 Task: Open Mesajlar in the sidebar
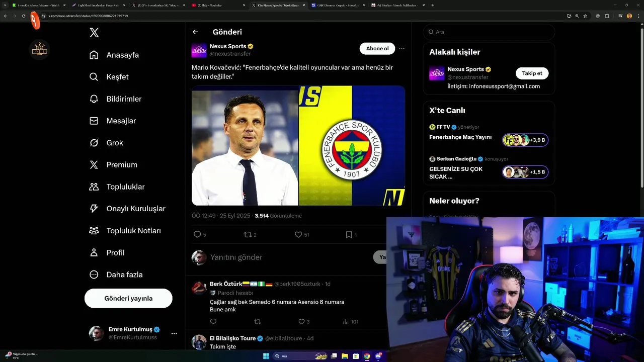[113, 121]
